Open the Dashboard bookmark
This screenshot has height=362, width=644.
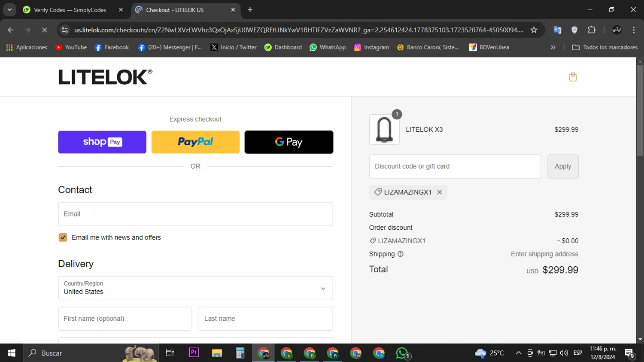pyautogui.click(x=283, y=47)
